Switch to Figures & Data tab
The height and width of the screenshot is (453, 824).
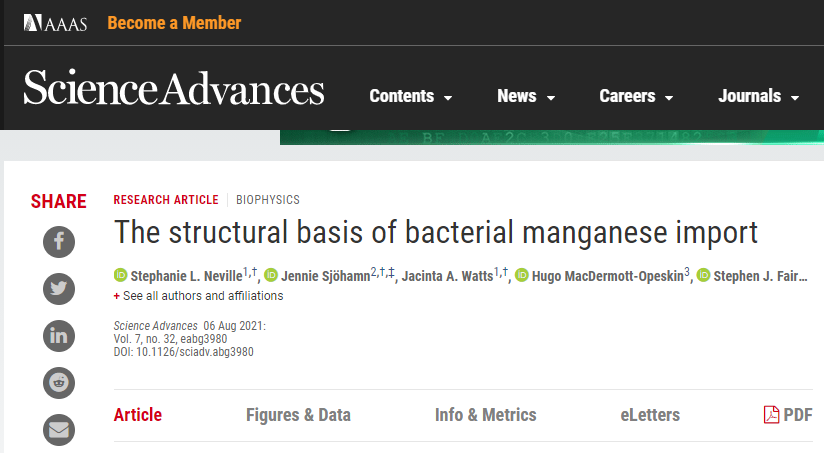click(x=298, y=415)
